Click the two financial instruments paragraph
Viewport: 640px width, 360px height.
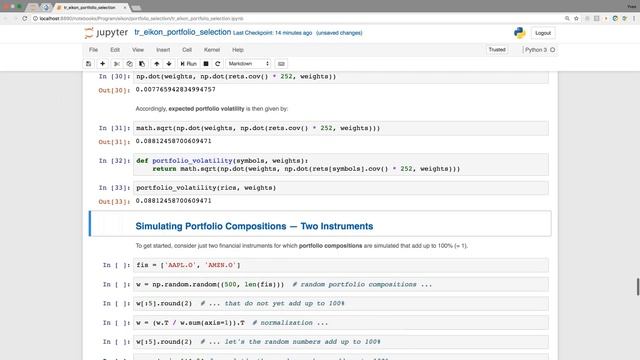pos(302,246)
